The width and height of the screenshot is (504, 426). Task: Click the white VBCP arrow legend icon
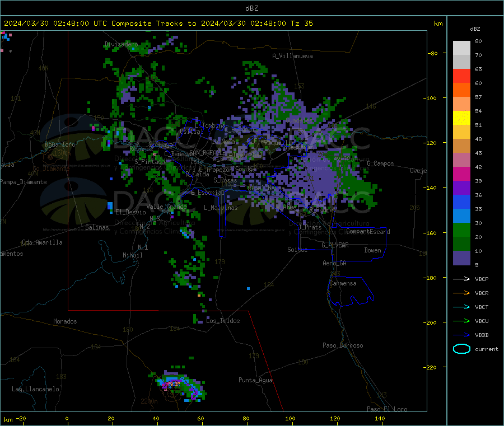(x=461, y=279)
